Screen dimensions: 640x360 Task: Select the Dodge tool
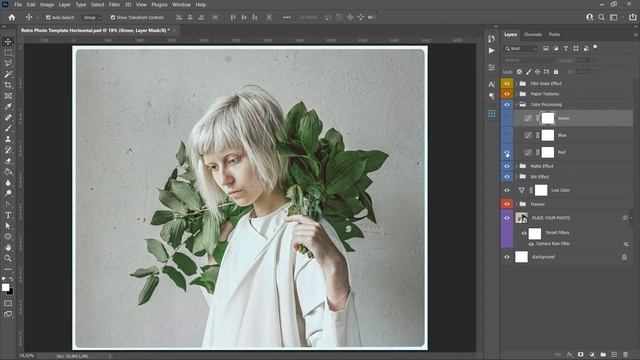pos(8,193)
